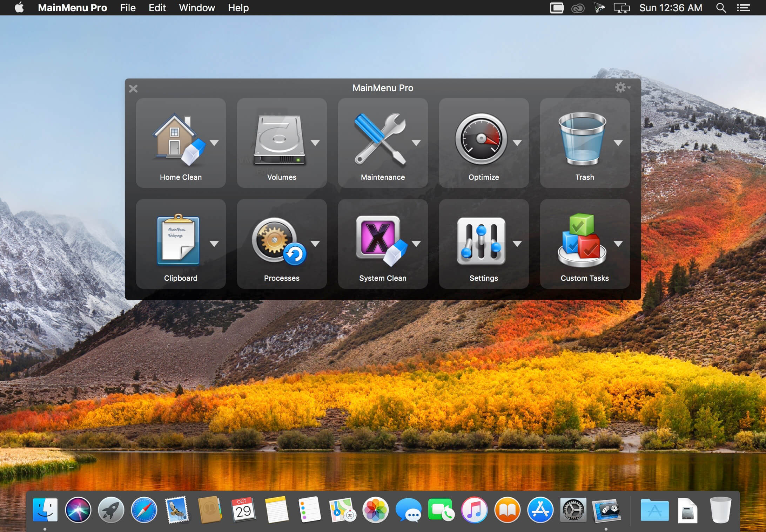Open Notes from the Dock
This screenshot has width=766, height=532.
click(276, 510)
